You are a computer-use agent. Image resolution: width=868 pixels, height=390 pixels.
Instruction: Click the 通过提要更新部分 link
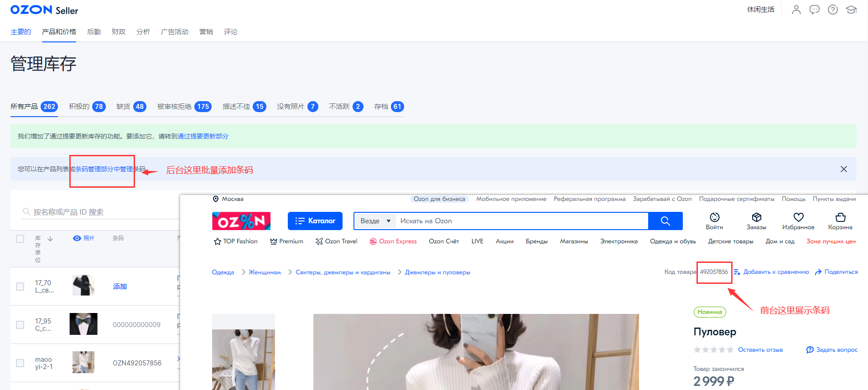[203, 136]
